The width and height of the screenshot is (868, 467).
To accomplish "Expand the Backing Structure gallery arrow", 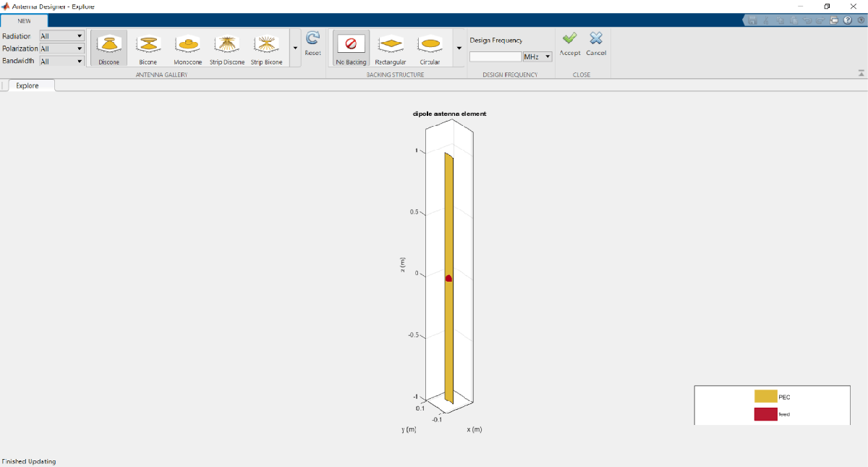I will point(459,49).
